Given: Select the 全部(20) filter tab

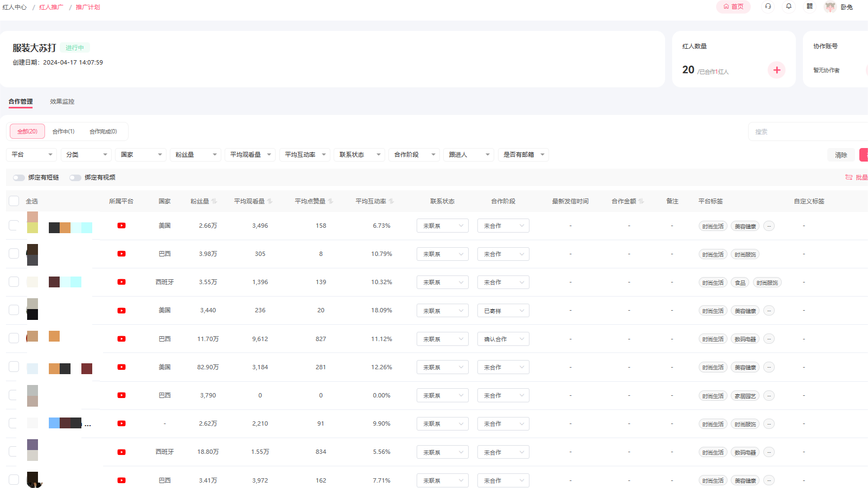Looking at the screenshot, I should [27, 131].
